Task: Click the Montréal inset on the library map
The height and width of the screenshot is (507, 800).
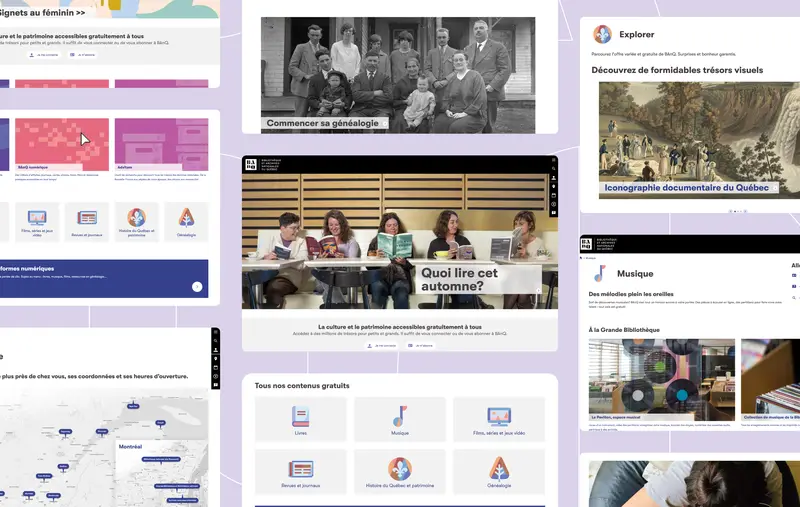Action: [161, 473]
